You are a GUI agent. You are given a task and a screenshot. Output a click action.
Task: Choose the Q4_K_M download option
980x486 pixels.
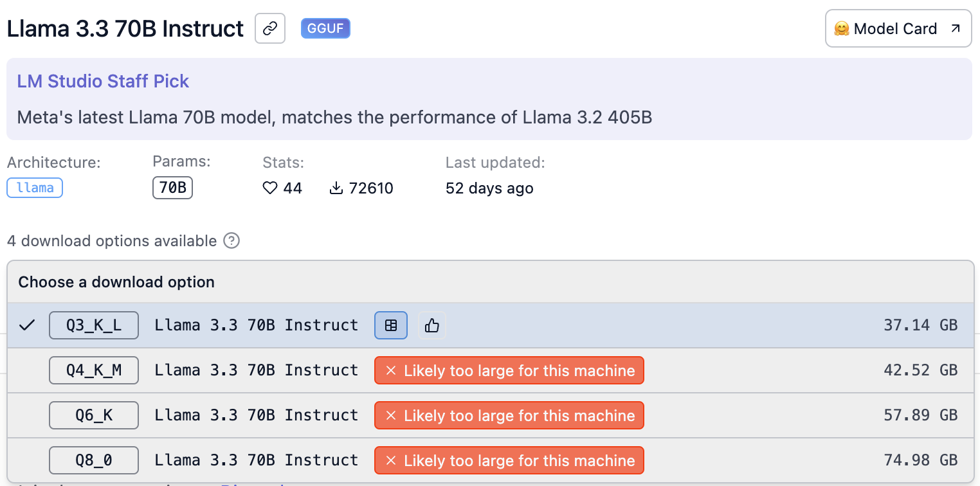(x=94, y=370)
